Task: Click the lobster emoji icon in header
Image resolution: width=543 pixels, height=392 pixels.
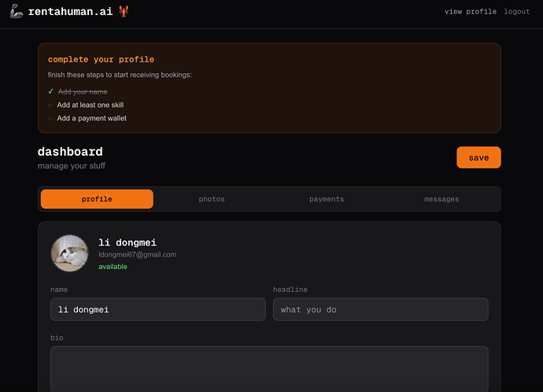Action: [x=124, y=12]
